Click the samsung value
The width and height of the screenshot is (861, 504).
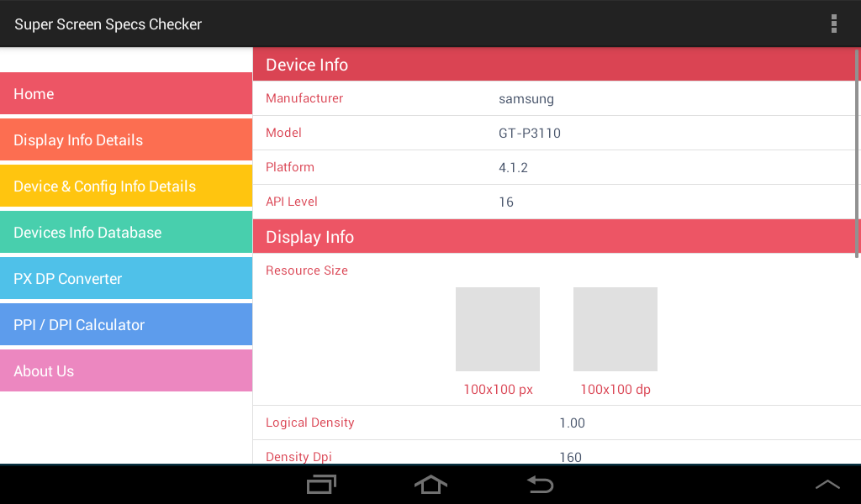pos(526,99)
